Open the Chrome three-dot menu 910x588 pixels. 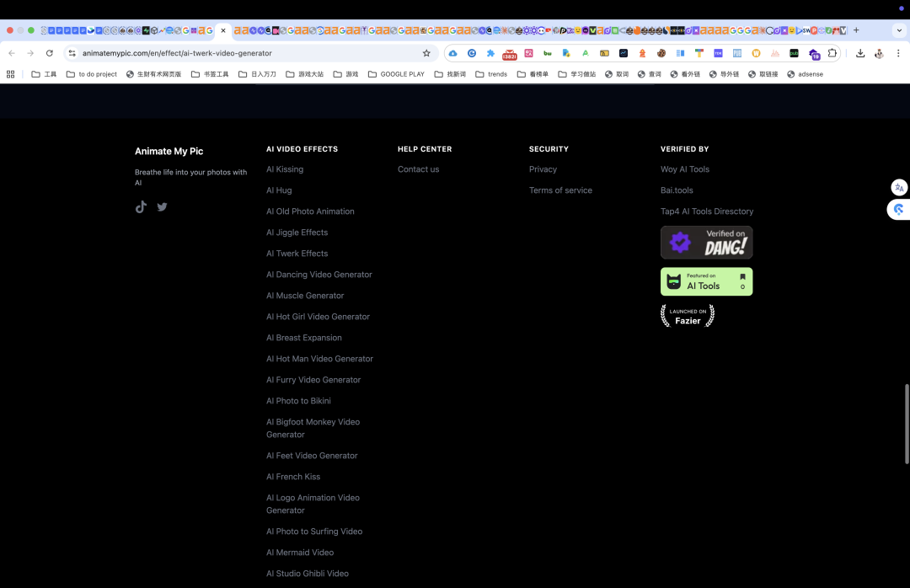pos(898,53)
